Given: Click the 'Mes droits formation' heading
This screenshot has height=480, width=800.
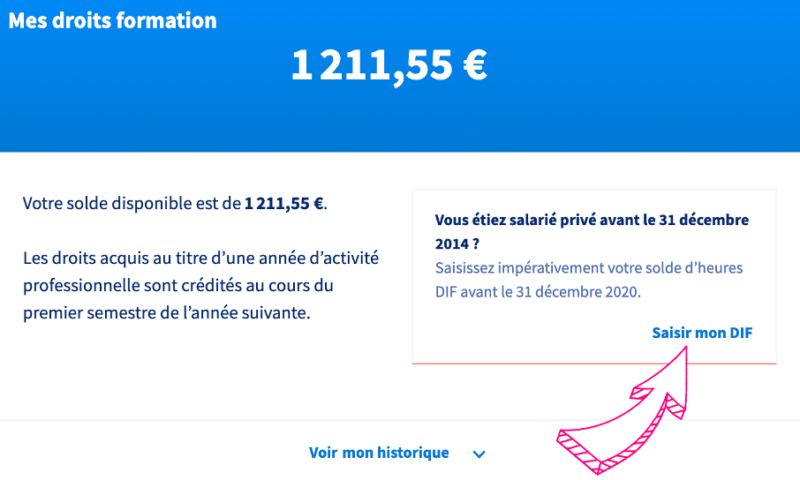Looking at the screenshot, I should pos(112,21).
